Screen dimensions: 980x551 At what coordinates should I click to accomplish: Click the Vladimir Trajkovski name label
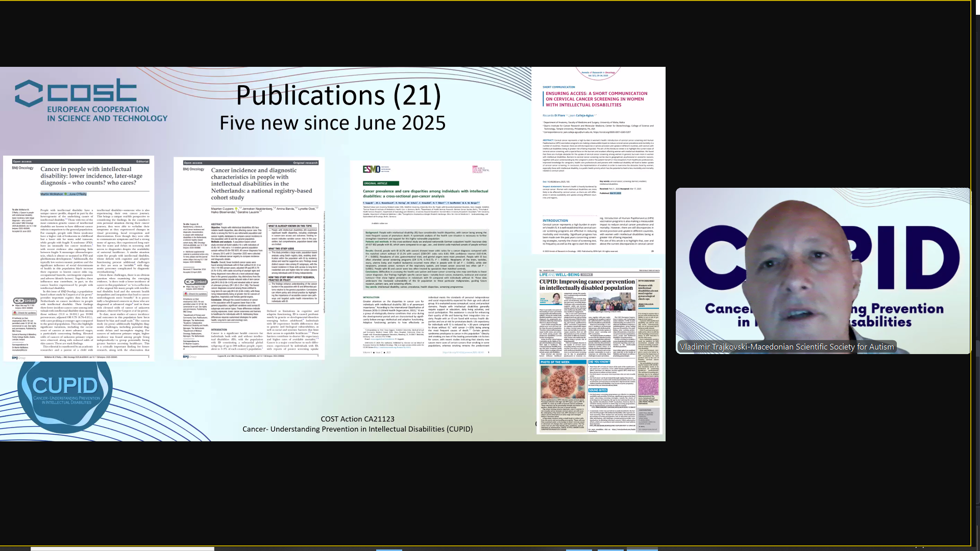point(787,347)
